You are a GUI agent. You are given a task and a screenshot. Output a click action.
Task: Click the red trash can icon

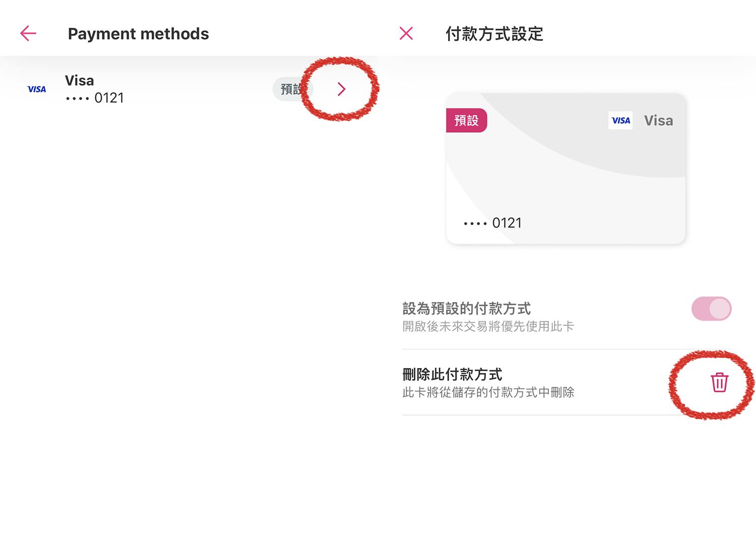click(x=719, y=382)
